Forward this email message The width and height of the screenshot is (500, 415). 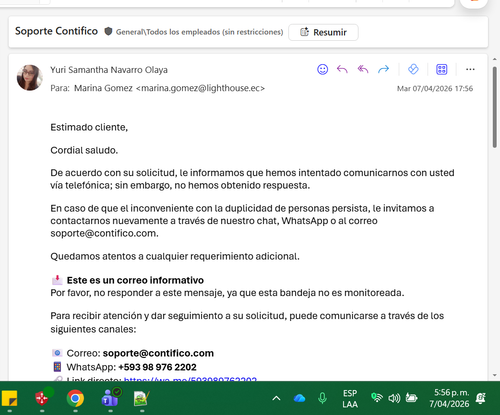point(383,69)
